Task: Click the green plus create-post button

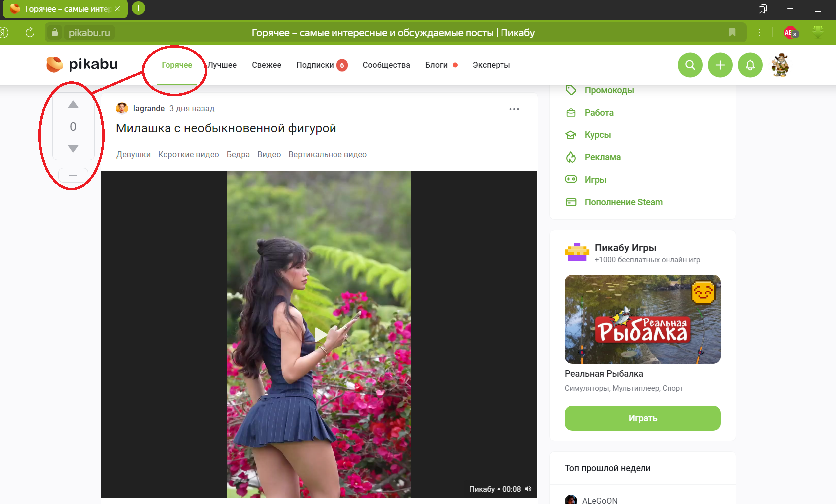Action: 720,65
